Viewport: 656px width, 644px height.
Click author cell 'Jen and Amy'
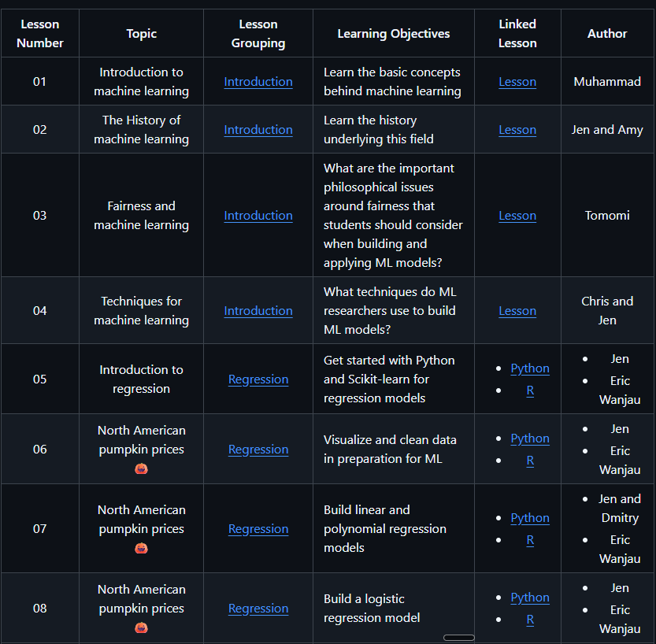607,130
